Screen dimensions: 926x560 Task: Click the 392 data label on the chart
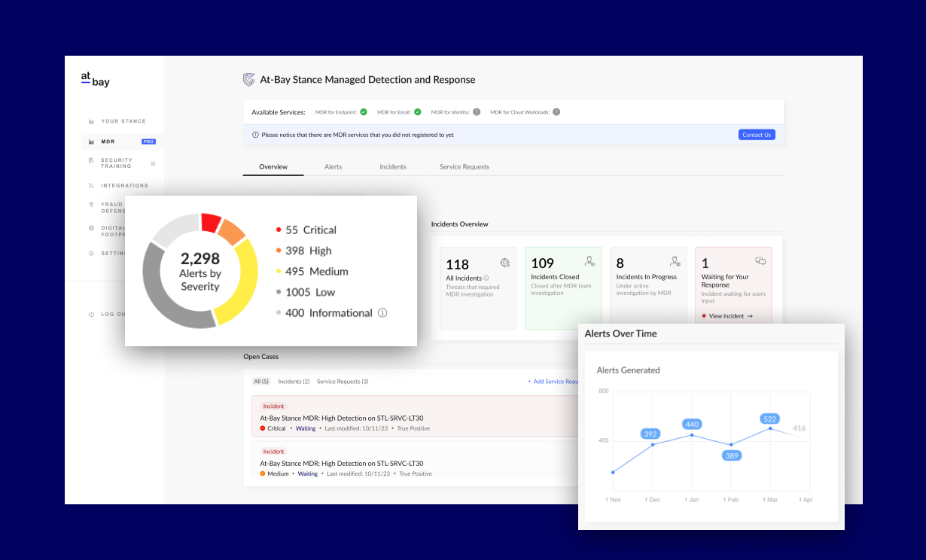coord(650,434)
